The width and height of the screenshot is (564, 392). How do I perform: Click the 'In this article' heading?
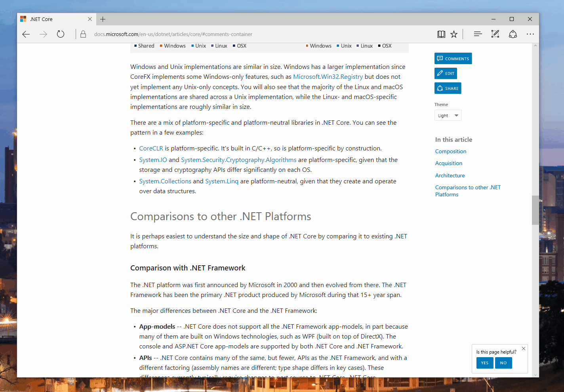click(x=453, y=140)
